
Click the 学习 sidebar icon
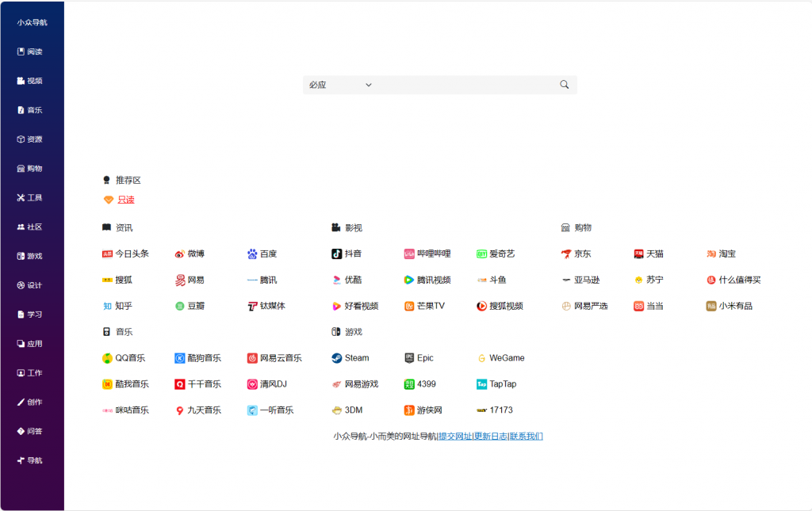21,315
